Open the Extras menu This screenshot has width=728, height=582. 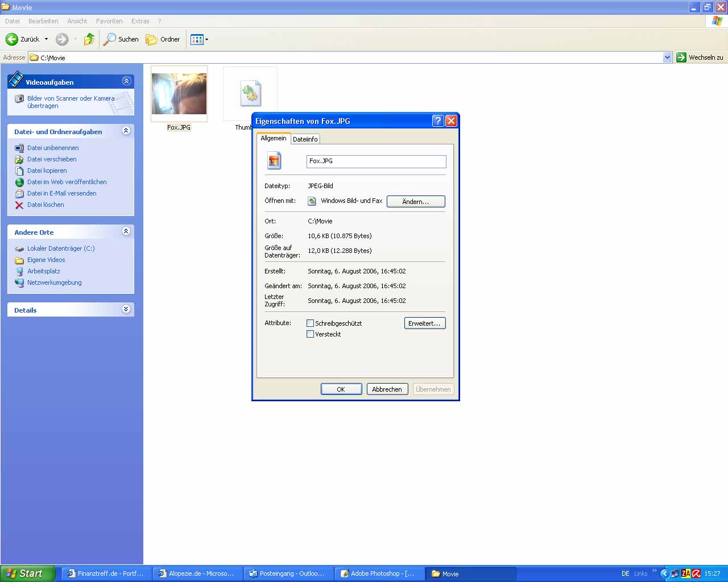[x=140, y=21]
